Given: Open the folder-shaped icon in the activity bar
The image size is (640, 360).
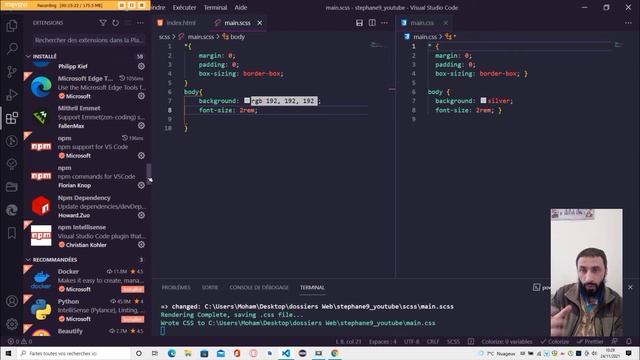Looking at the screenshot, I should (x=12, y=187).
